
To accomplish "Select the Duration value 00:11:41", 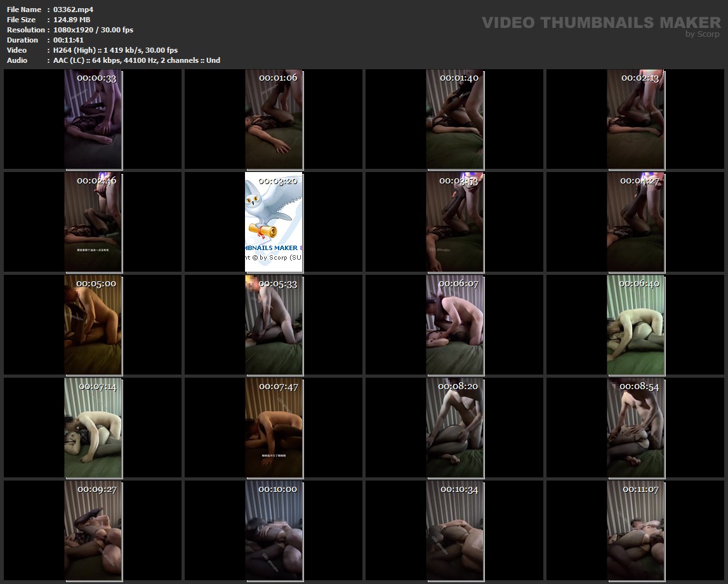I will [69, 40].
